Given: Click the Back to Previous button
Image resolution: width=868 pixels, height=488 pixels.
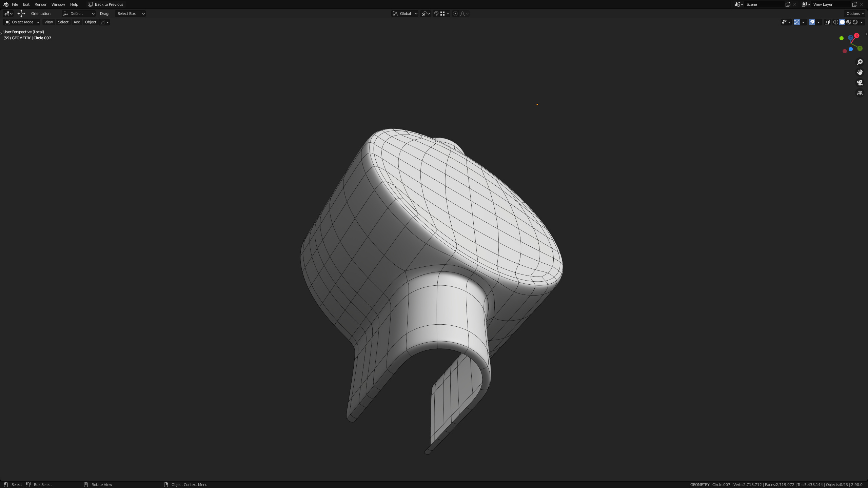Looking at the screenshot, I should pyautogui.click(x=105, y=4).
